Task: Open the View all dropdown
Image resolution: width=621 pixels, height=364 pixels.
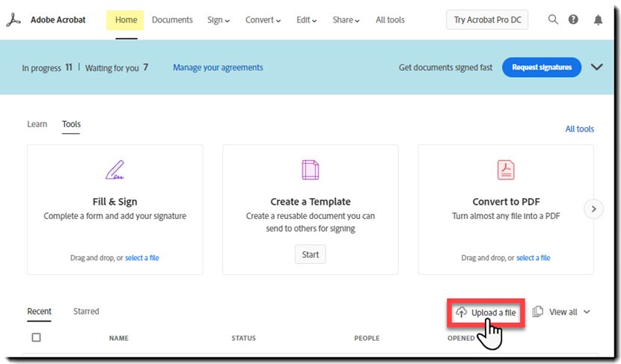Action: 569,312
